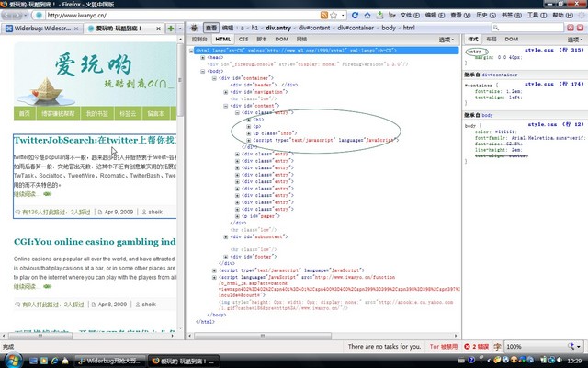This screenshot has height=368, width=588.
Task: Close the 爱玩哟 tab
Action: click(158, 29)
